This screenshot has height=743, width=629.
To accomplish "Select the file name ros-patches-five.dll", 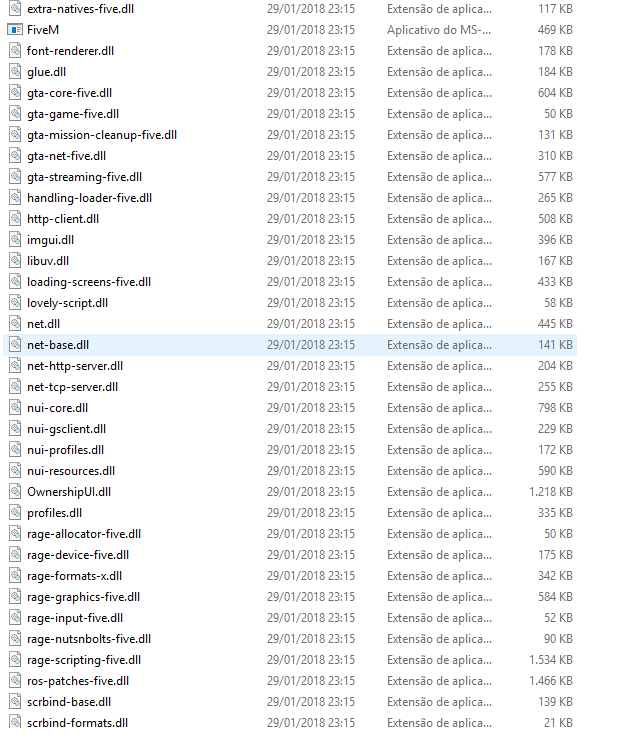I will (x=78, y=680).
